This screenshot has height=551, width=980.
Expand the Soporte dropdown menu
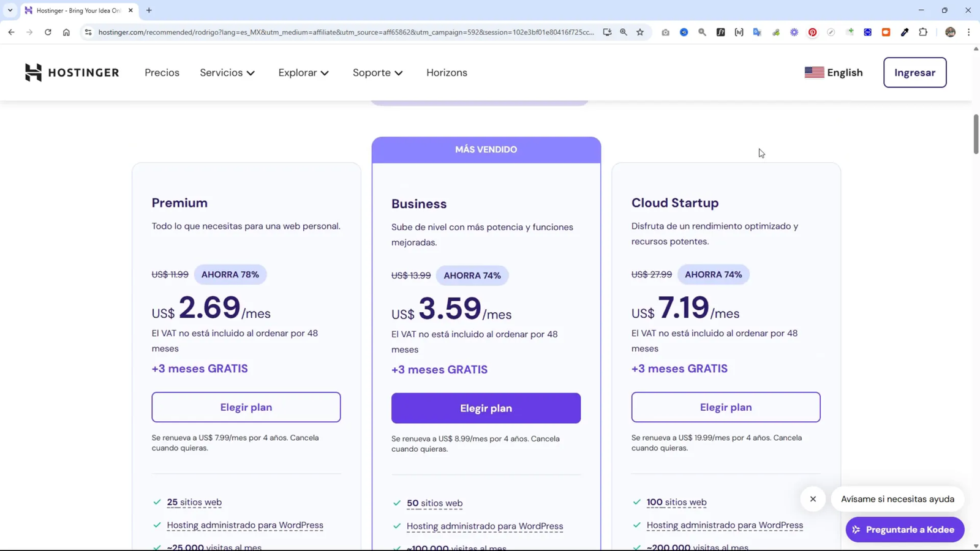click(x=377, y=73)
